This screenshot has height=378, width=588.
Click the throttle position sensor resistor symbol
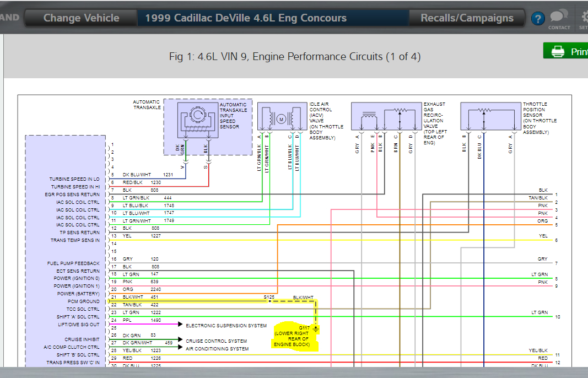[x=484, y=110]
